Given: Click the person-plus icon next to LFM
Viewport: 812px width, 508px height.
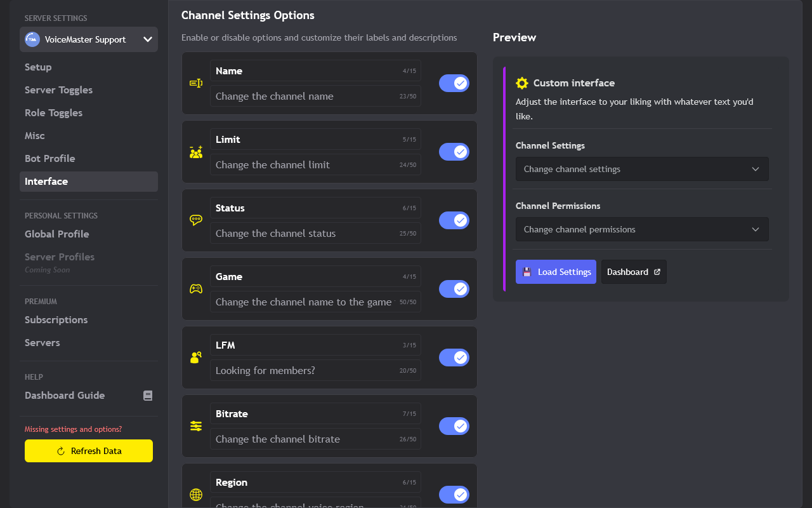Looking at the screenshot, I should (x=196, y=358).
